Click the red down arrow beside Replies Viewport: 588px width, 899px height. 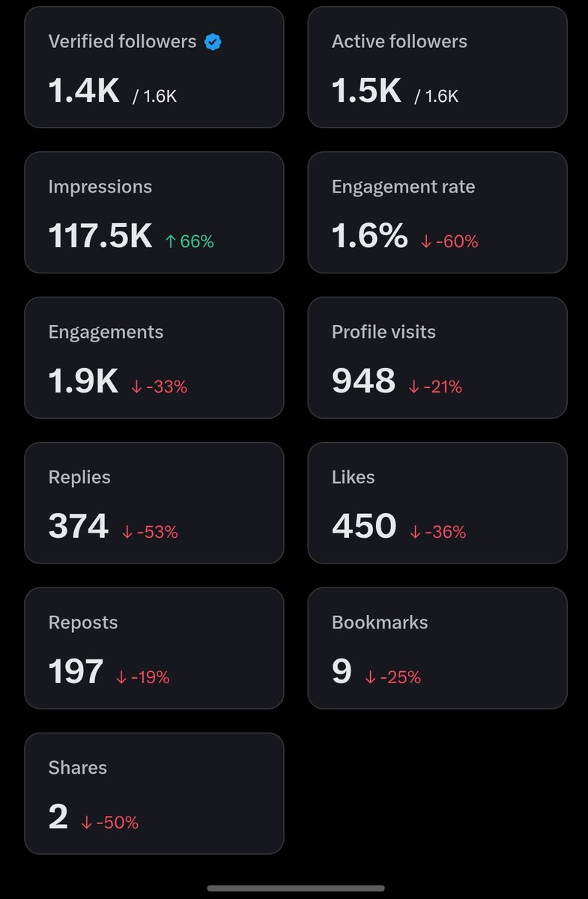click(x=127, y=532)
